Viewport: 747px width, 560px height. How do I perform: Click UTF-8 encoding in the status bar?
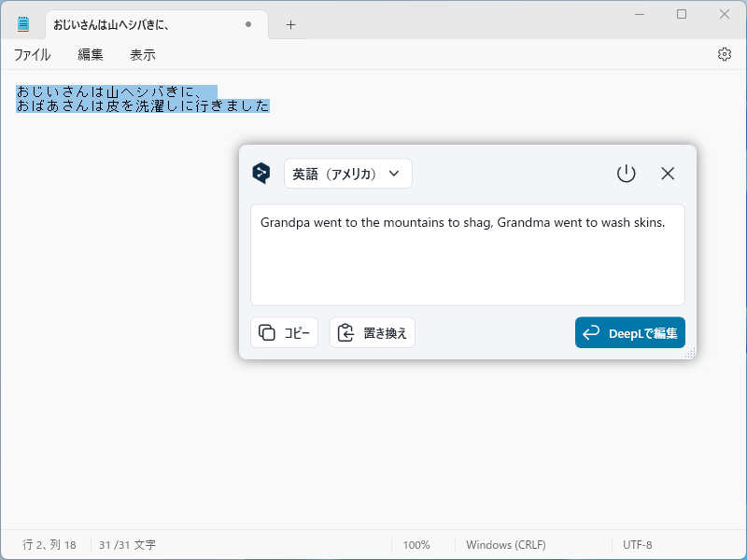[x=637, y=545]
